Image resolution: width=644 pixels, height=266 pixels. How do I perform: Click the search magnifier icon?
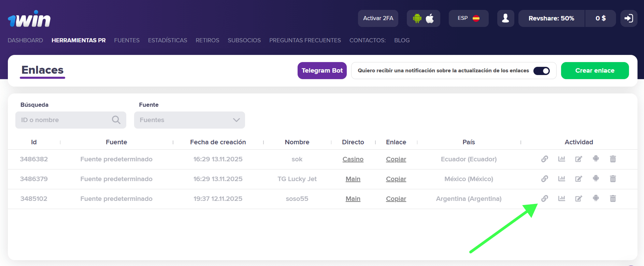tap(116, 120)
